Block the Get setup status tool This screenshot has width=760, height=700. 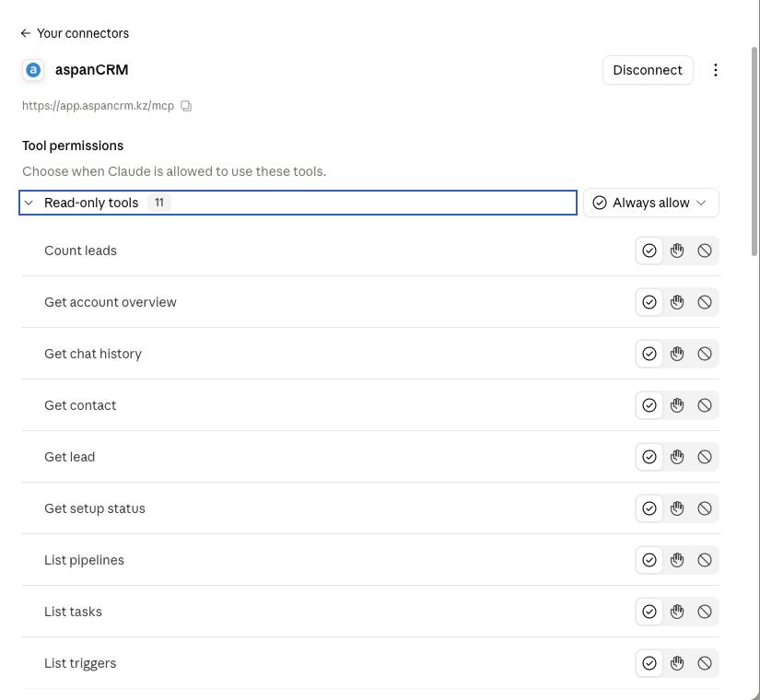[705, 508]
